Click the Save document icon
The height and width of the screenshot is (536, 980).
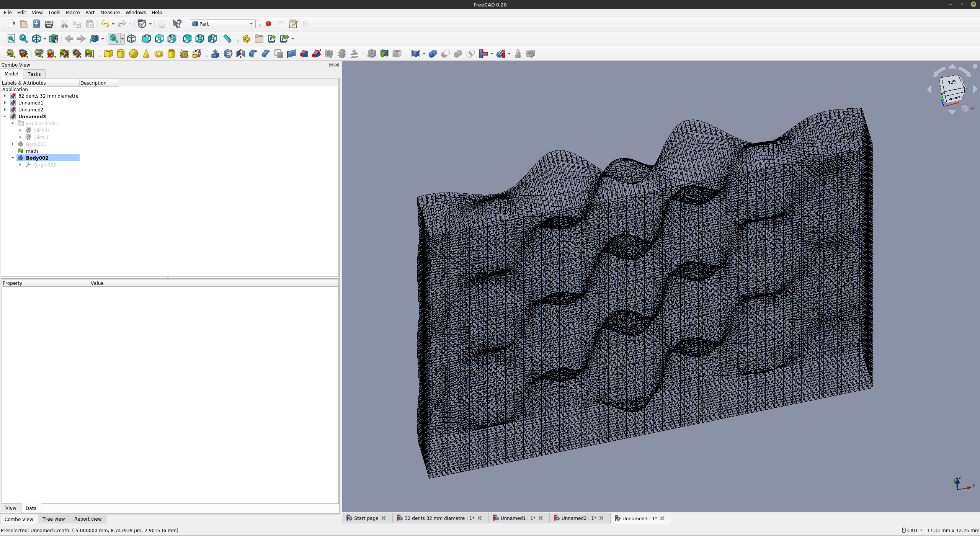pyautogui.click(x=36, y=24)
